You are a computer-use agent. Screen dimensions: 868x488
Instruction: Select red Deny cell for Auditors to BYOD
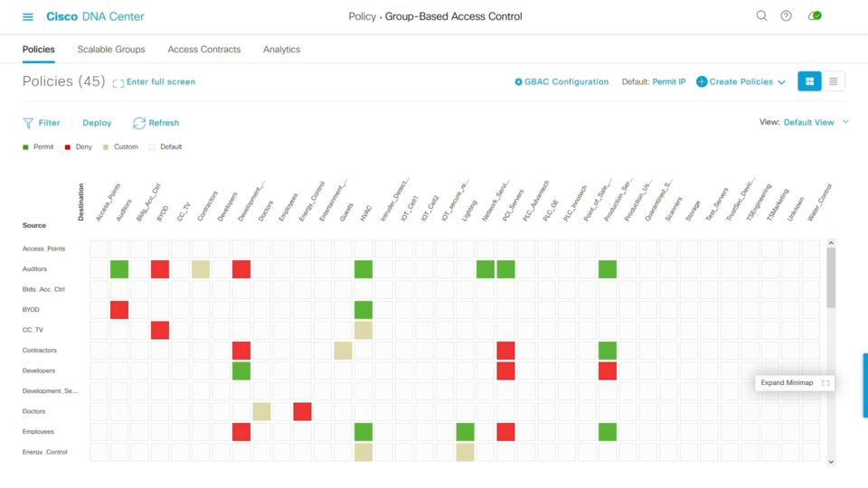[x=160, y=269]
